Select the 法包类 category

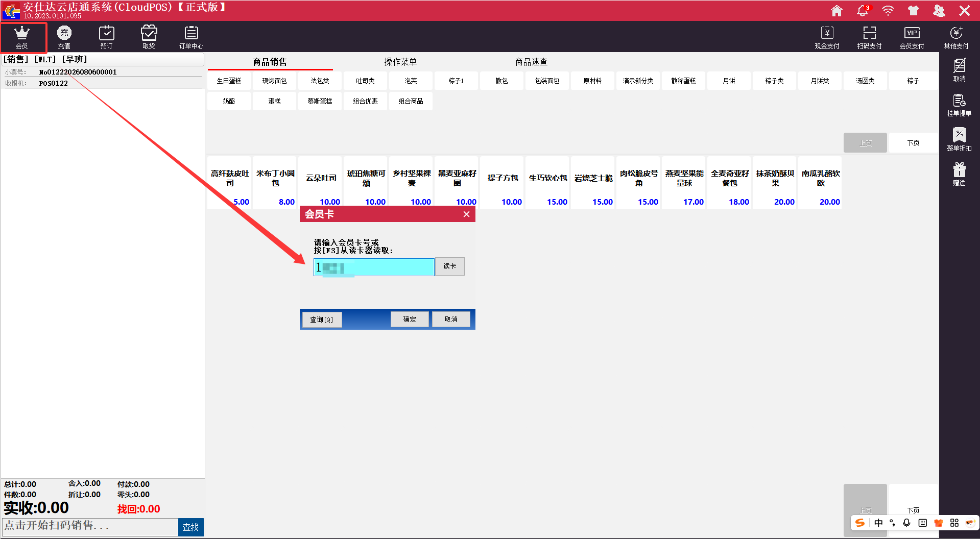coord(320,81)
